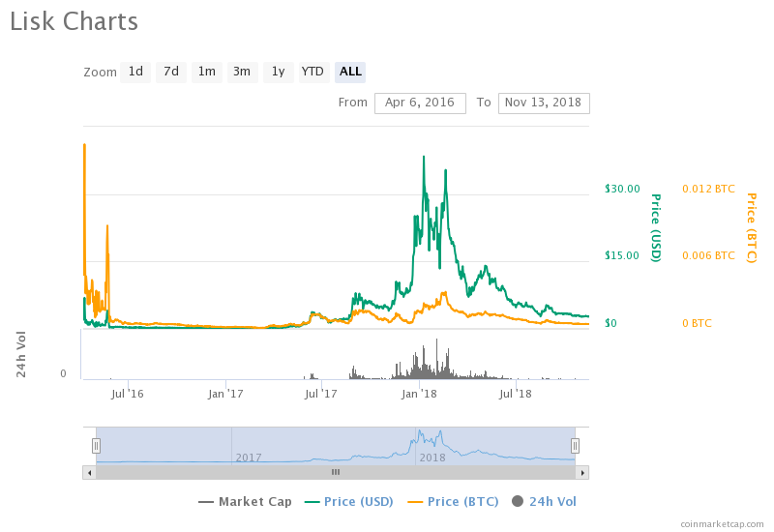Edit the To date field

544,103
